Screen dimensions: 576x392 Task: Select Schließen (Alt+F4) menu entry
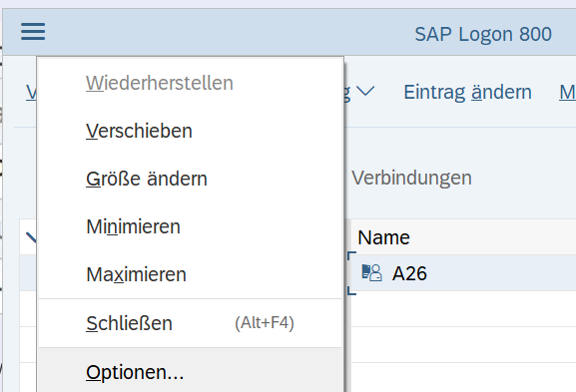tap(191, 323)
